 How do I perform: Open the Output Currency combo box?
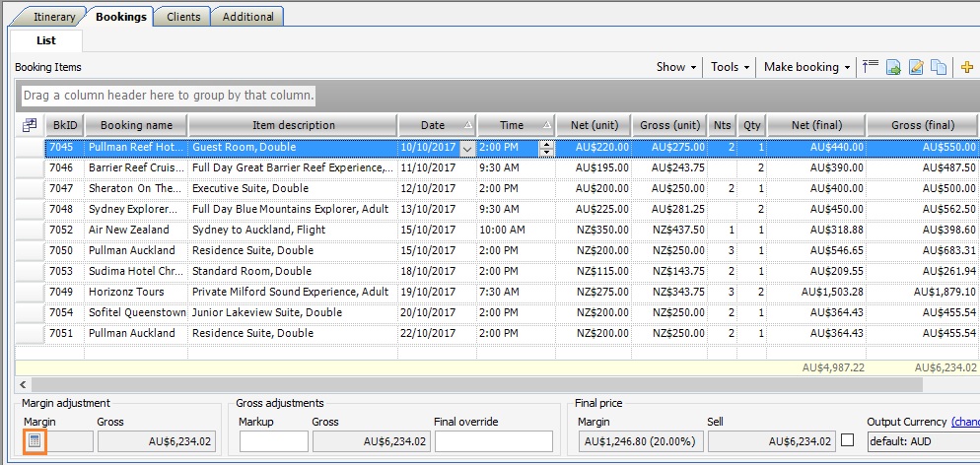coord(923,441)
